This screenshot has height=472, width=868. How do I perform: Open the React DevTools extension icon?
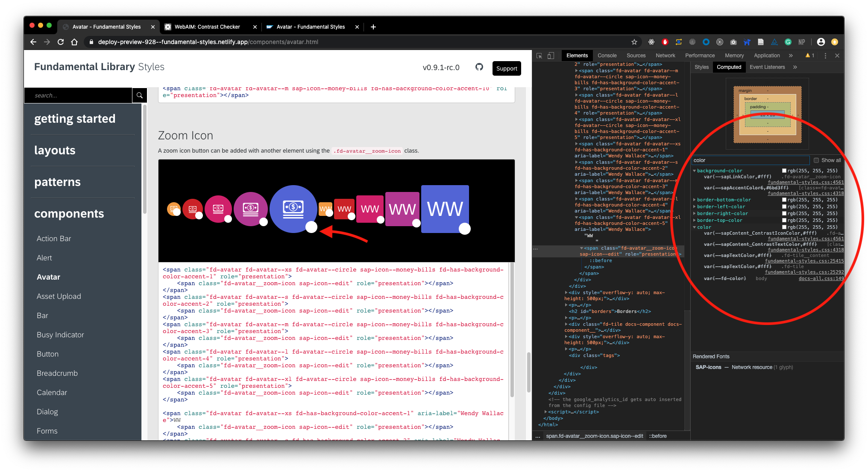(651, 42)
